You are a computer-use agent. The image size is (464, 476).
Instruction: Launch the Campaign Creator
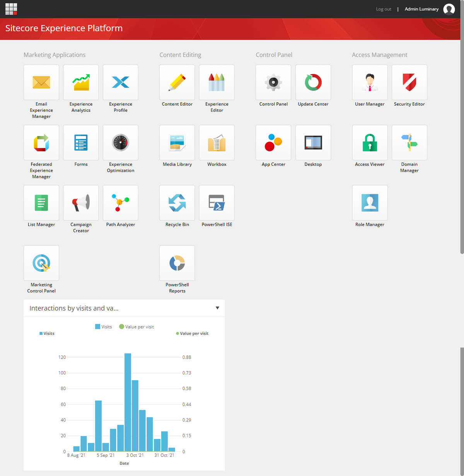(x=81, y=202)
